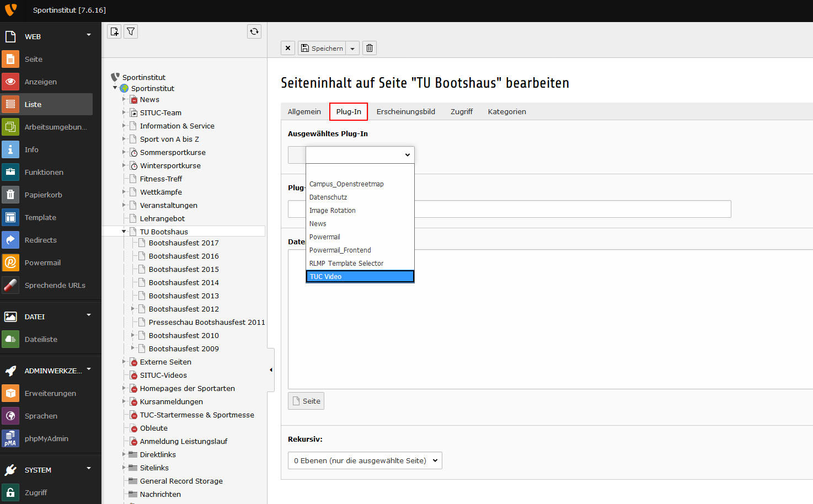Click the Speichern button
813x504 pixels.
coord(322,49)
